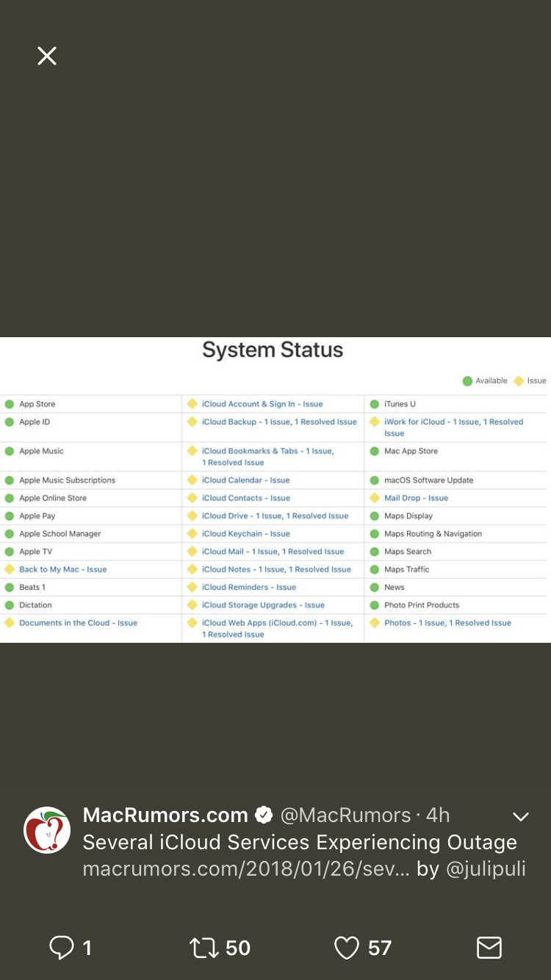Like the tweet with the heart icon
The width and height of the screenshot is (551, 980).
[x=347, y=948]
